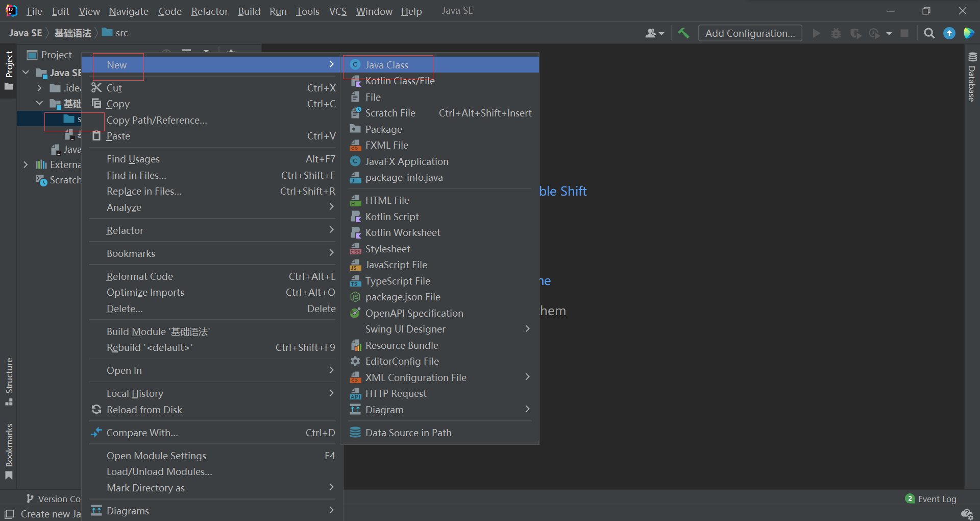This screenshot has height=521, width=980.
Task: Click the HTTP Request API icon
Action: tap(356, 393)
